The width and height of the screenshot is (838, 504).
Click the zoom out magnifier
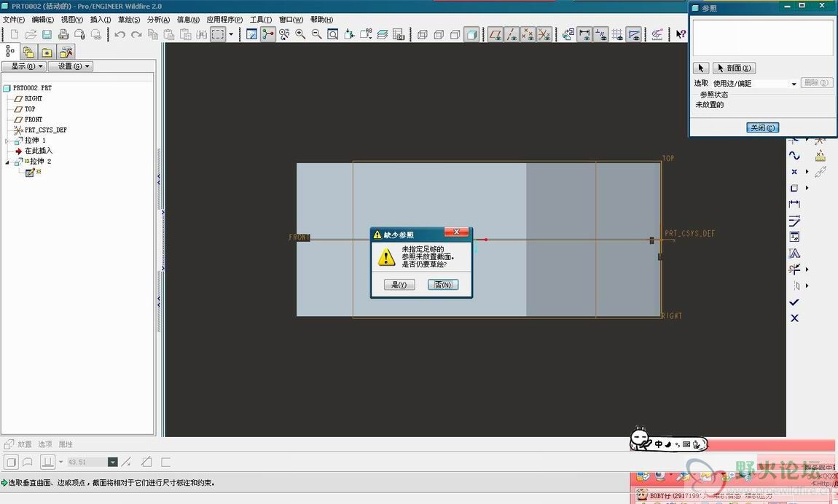316,34
